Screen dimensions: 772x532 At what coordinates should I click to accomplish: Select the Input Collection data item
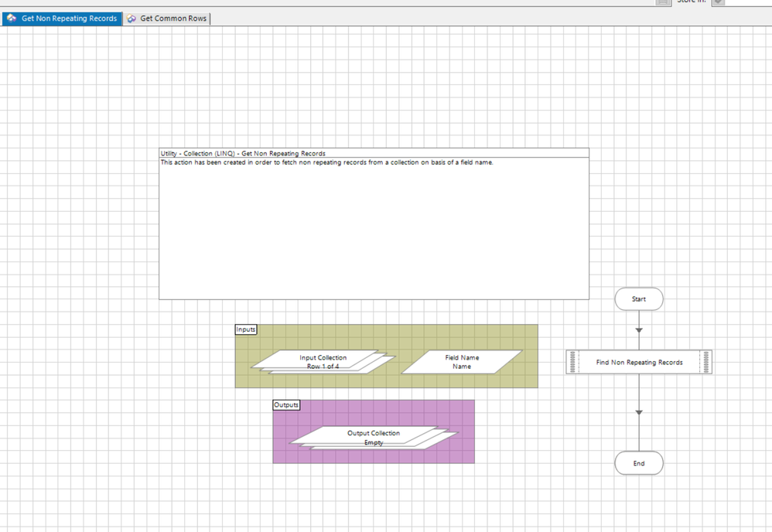pos(323,362)
